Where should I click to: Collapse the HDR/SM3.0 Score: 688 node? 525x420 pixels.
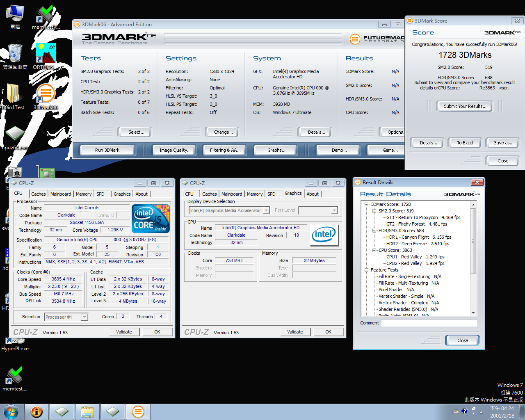[x=374, y=231]
